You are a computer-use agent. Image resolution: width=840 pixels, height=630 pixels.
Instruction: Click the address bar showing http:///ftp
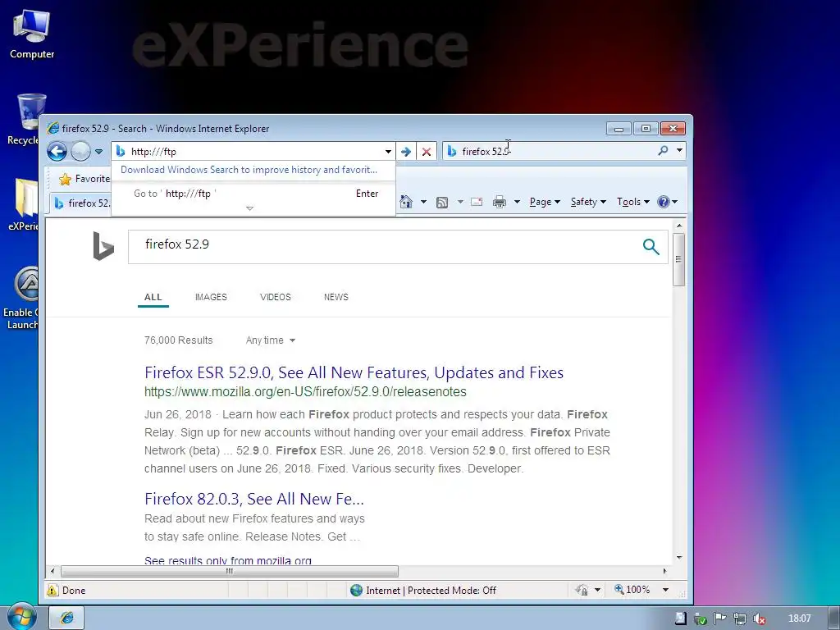coord(252,152)
